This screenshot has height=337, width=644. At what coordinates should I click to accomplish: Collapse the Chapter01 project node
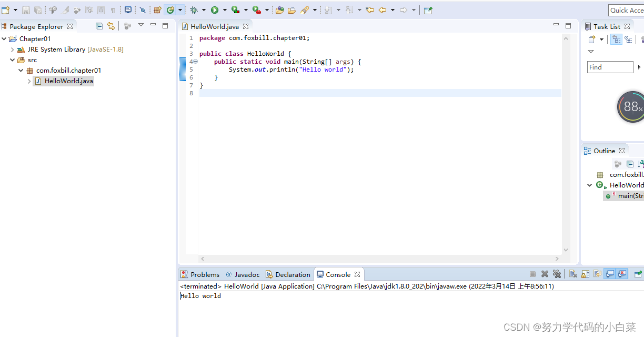pos(4,38)
